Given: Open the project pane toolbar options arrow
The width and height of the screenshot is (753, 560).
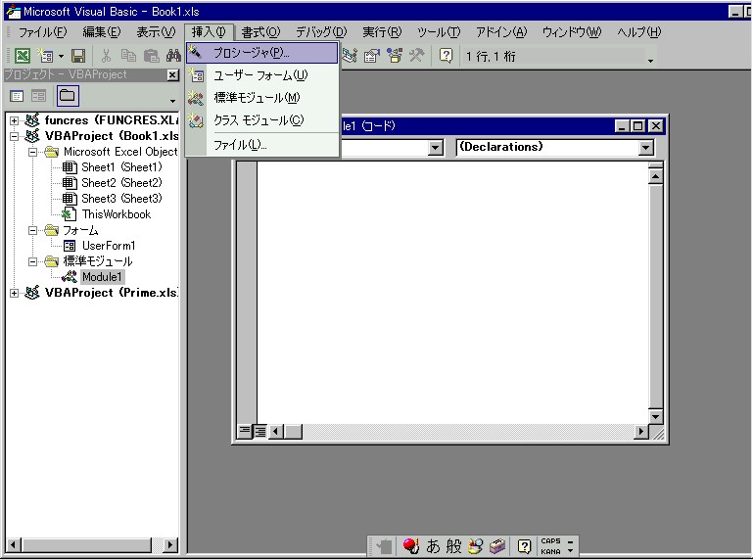Looking at the screenshot, I should click(172, 101).
